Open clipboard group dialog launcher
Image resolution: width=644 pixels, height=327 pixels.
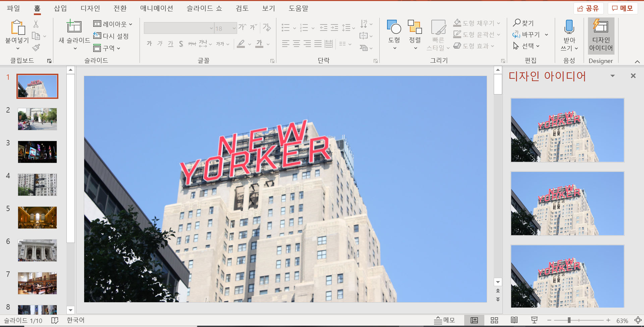pos(49,61)
